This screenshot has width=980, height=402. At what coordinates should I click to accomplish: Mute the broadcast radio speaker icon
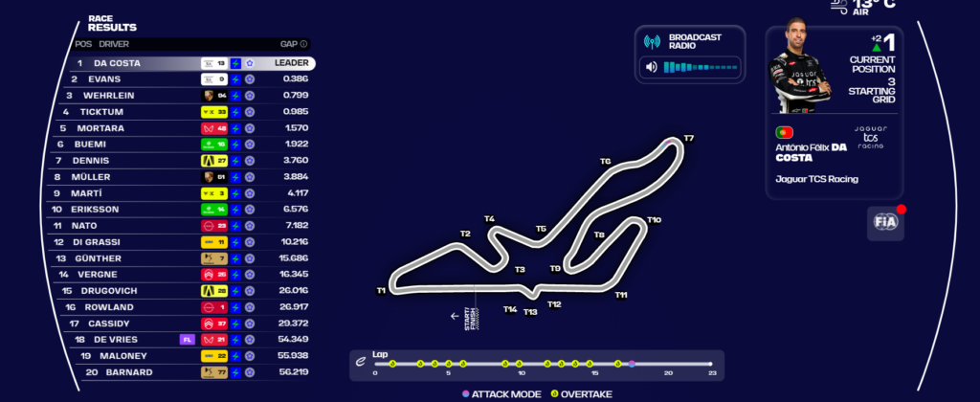click(x=652, y=67)
